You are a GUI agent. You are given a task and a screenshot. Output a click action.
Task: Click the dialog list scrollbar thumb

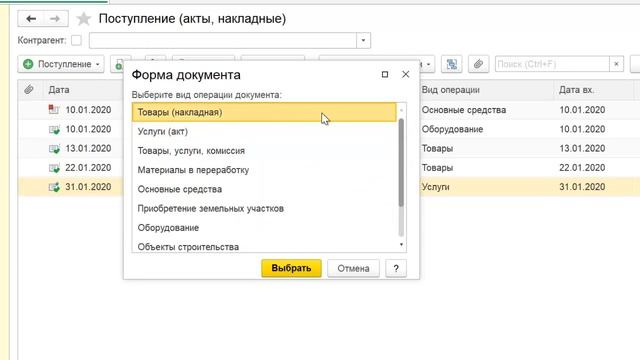pos(401,162)
